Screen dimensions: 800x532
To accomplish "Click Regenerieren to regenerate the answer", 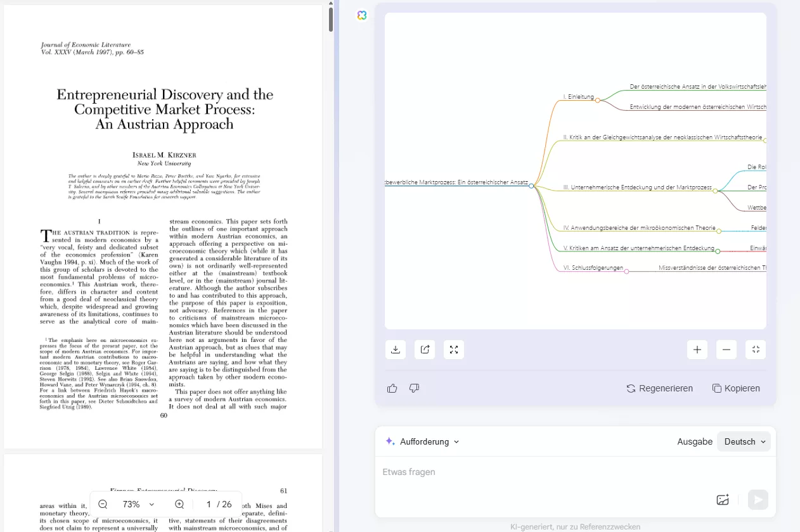I will point(659,388).
